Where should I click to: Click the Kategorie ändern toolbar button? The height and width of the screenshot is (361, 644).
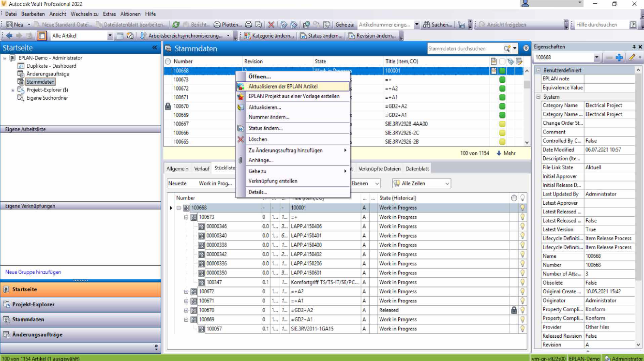pos(269,36)
